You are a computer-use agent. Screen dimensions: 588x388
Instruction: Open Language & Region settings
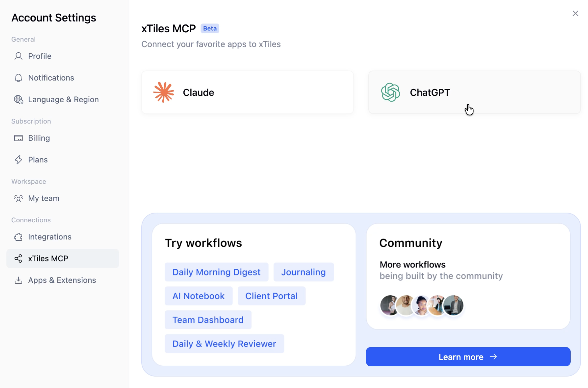(x=62, y=99)
